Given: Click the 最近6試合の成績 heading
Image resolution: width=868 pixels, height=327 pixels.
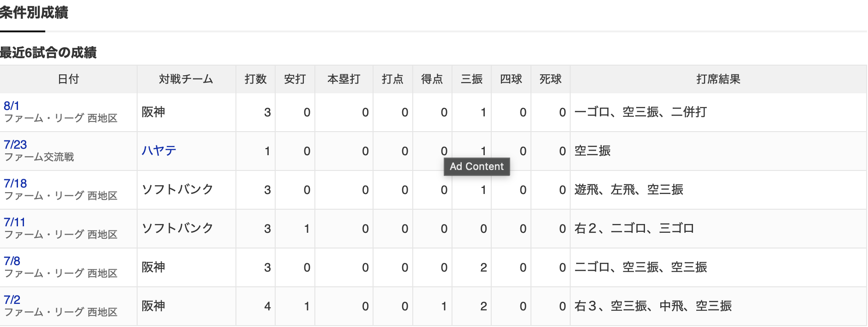Looking at the screenshot, I should coord(48,53).
